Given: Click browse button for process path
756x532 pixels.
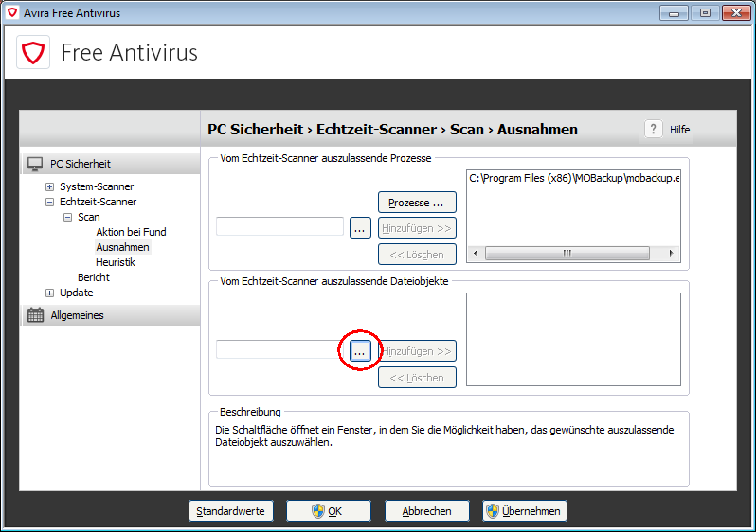Looking at the screenshot, I should click(359, 227).
